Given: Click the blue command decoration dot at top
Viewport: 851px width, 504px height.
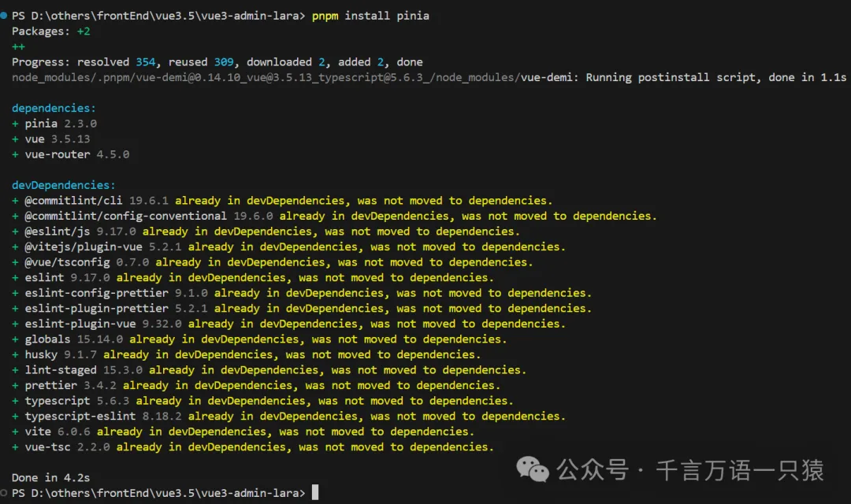Looking at the screenshot, I should 5,16.
